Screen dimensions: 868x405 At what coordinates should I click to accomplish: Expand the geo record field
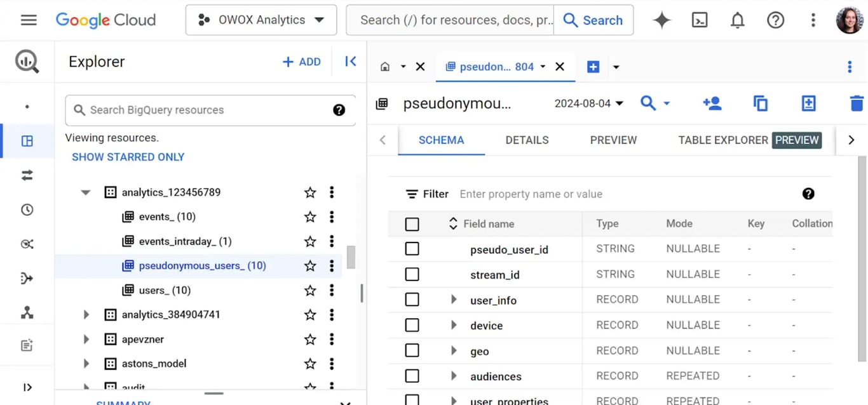[454, 350]
